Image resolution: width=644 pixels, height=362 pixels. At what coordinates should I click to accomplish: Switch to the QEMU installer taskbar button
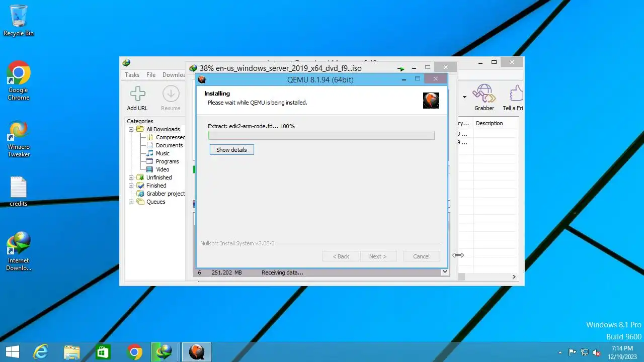[x=196, y=352]
